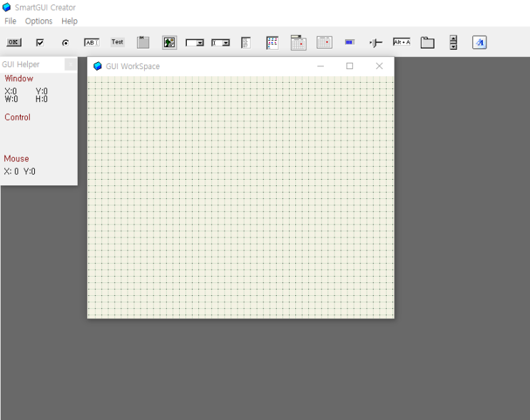
Task: Close the GUI Helper panel
Action: [71, 64]
